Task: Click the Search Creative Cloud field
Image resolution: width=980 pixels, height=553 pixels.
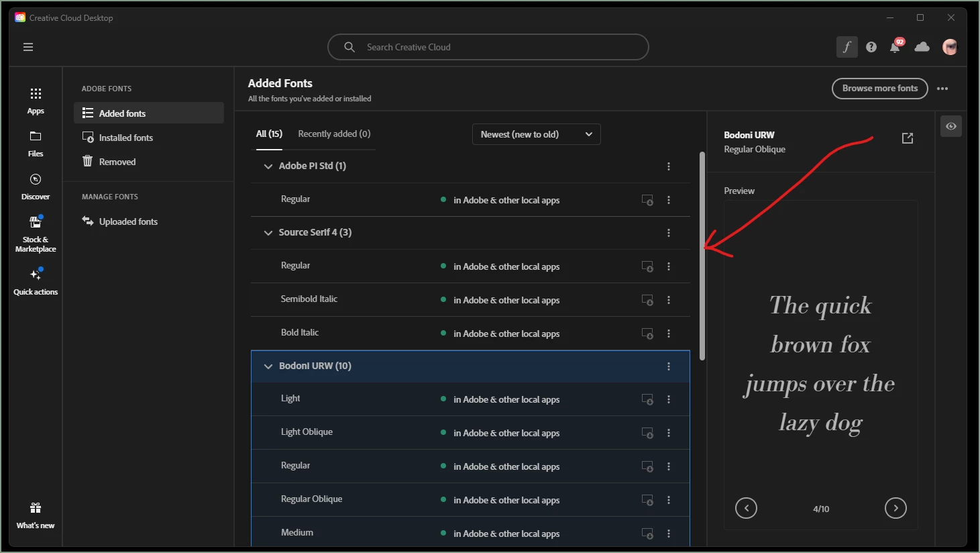Action: 488,47
